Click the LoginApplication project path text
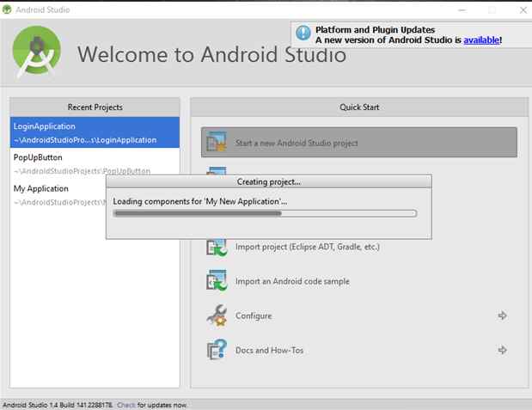Image resolution: width=532 pixels, height=410 pixels. [x=85, y=140]
